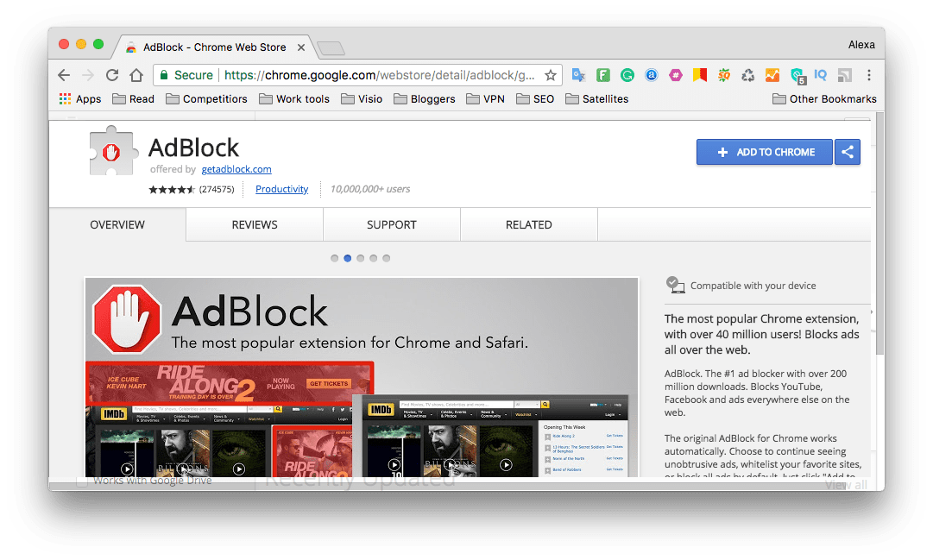Viewport: 933px width, 560px height.
Task: Open the orange analytics chart extension
Action: point(772,75)
